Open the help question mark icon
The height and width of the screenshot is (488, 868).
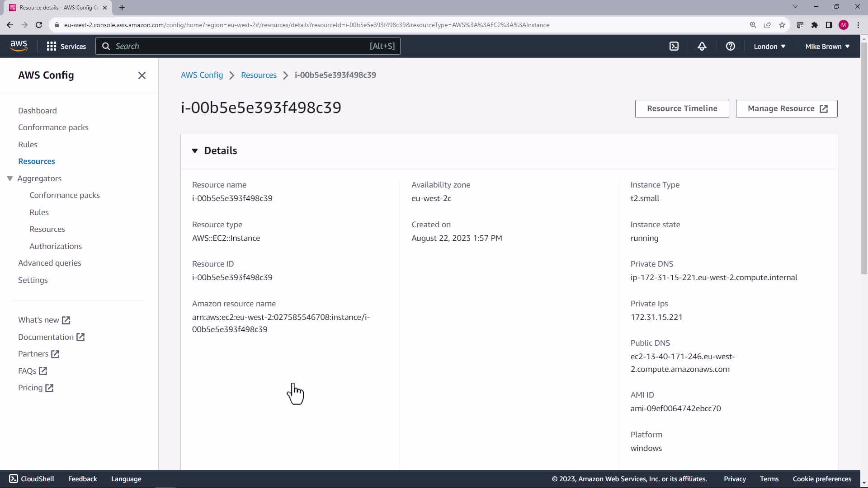pyautogui.click(x=730, y=46)
